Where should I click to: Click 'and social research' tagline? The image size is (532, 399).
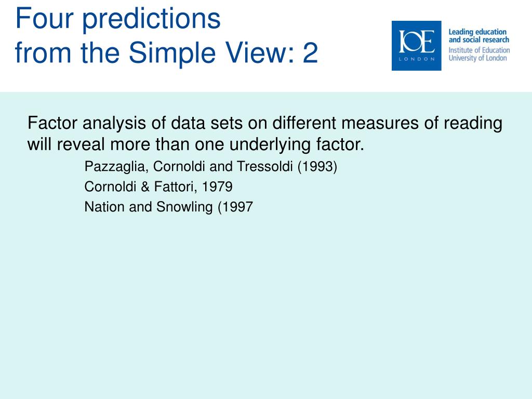[x=478, y=40]
